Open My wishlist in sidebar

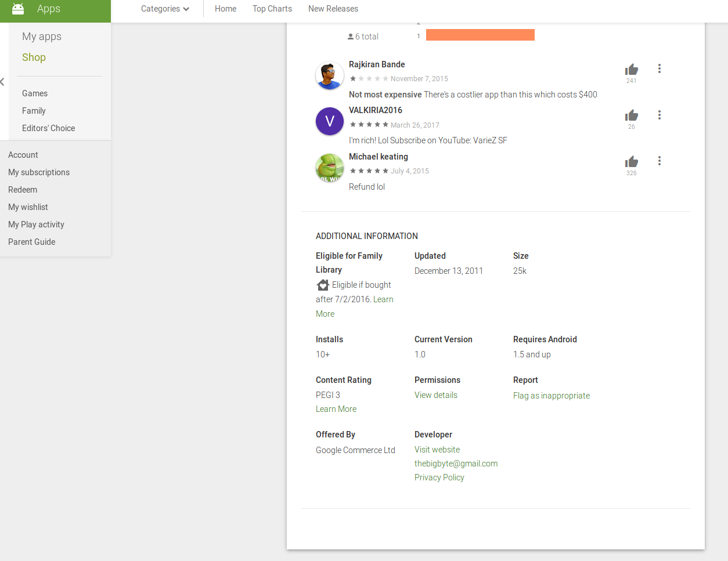point(28,207)
